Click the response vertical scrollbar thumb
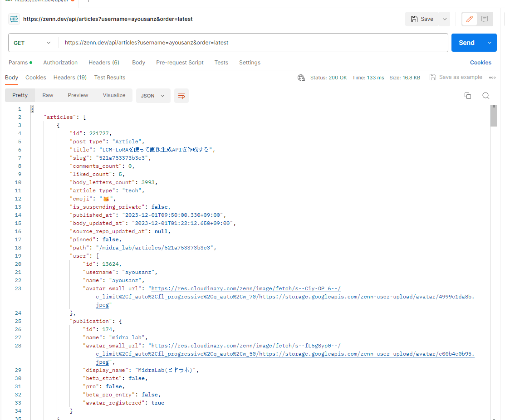 [x=493, y=116]
